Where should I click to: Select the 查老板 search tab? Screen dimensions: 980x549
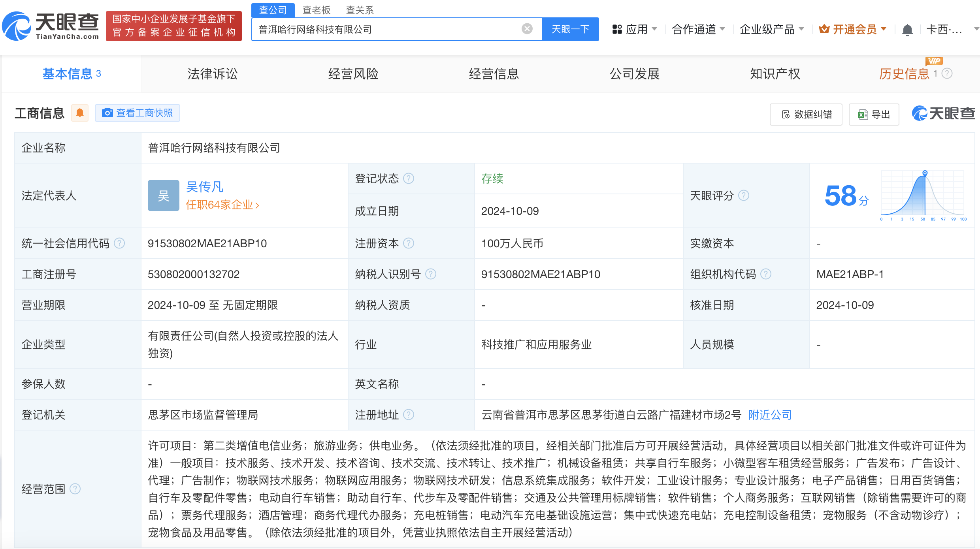[317, 10]
